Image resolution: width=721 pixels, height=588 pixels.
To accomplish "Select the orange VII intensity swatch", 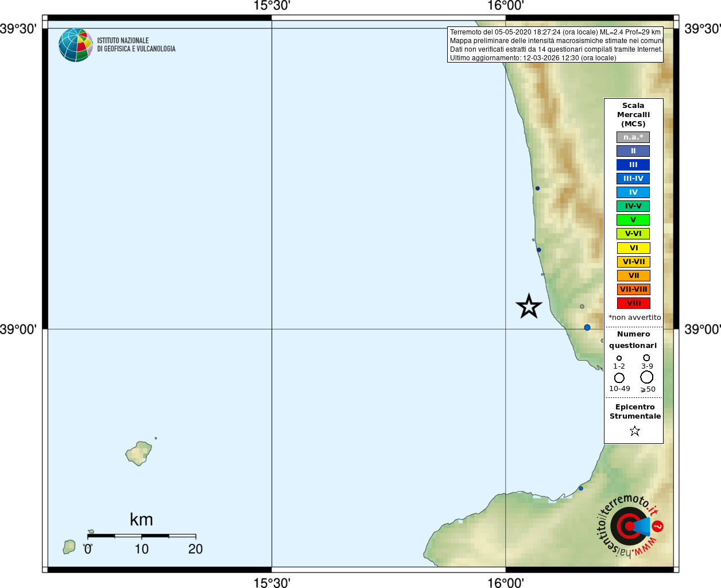I will pyautogui.click(x=634, y=276).
